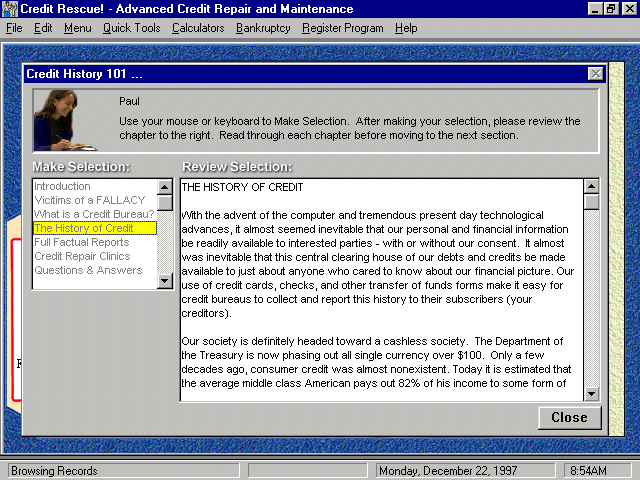This screenshot has height=480, width=640.
Task: Open the Register Program menu
Action: pos(342,28)
